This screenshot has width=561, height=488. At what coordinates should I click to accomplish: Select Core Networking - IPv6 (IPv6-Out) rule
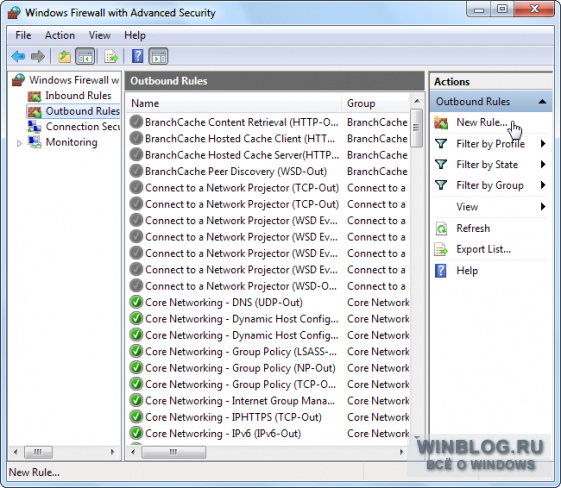tap(223, 434)
